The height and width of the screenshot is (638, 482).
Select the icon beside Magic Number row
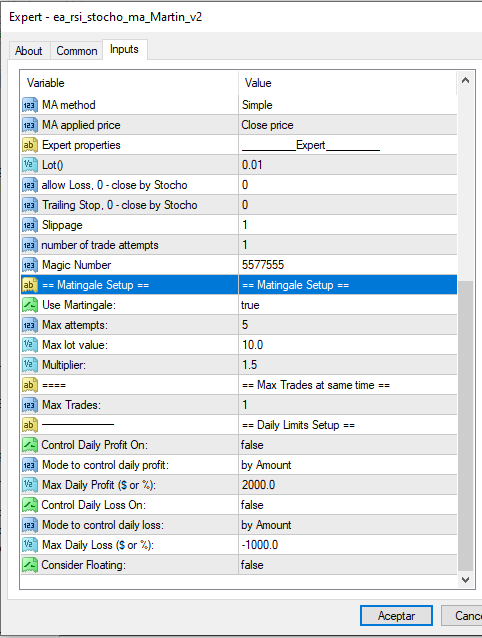pos(30,265)
